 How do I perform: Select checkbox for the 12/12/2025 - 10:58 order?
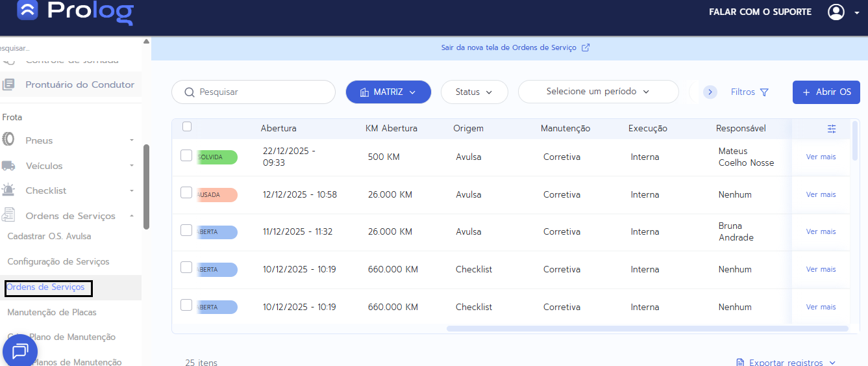point(186,192)
